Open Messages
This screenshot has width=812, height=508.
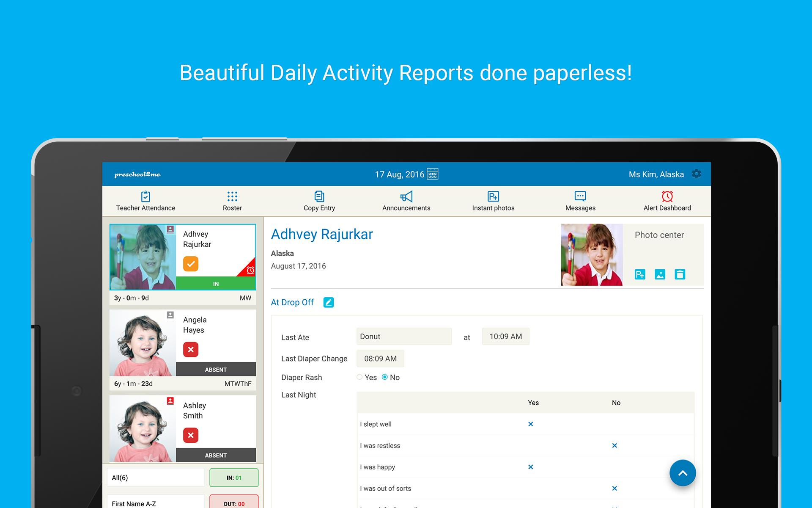[x=580, y=201]
